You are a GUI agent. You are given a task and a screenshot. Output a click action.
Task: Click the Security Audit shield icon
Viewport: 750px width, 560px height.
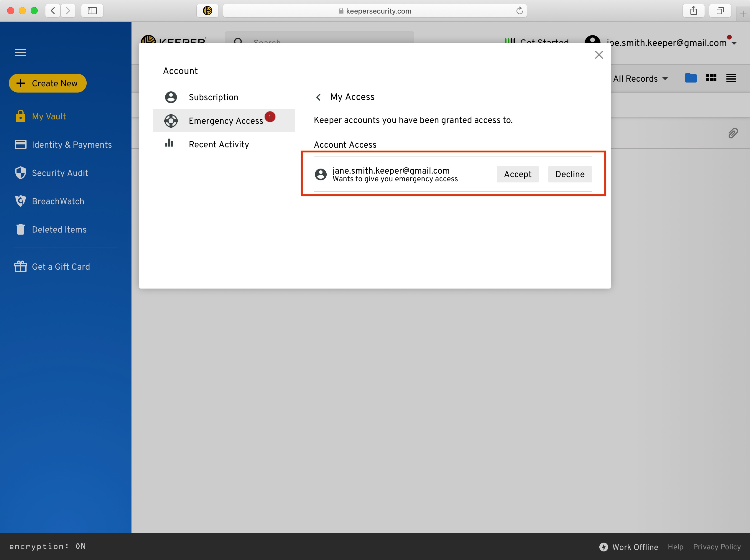click(x=20, y=172)
